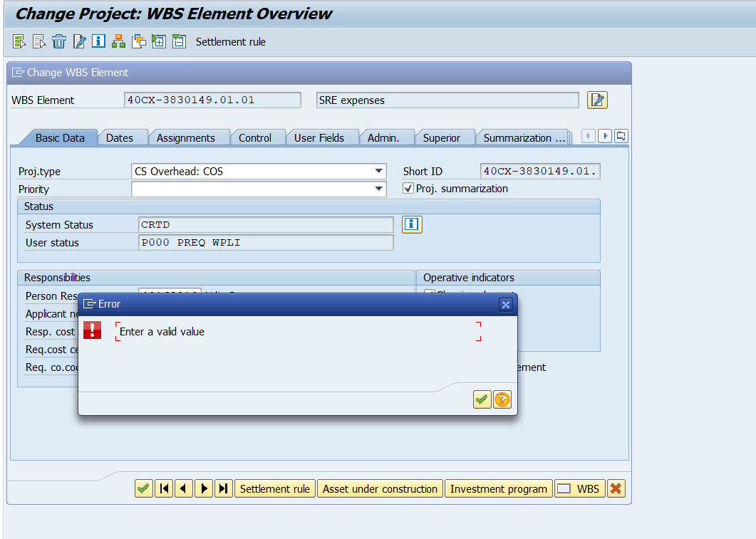Click the Collapse icon in the toolbar
The width and height of the screenshot is (756, 539).
click(178, 41)
